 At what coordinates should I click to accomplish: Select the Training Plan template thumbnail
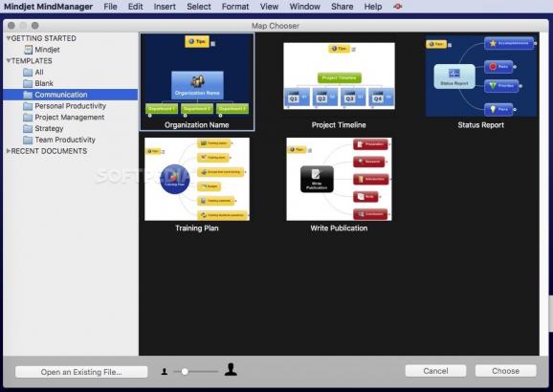pyautogui.click(x=197, y=179)
